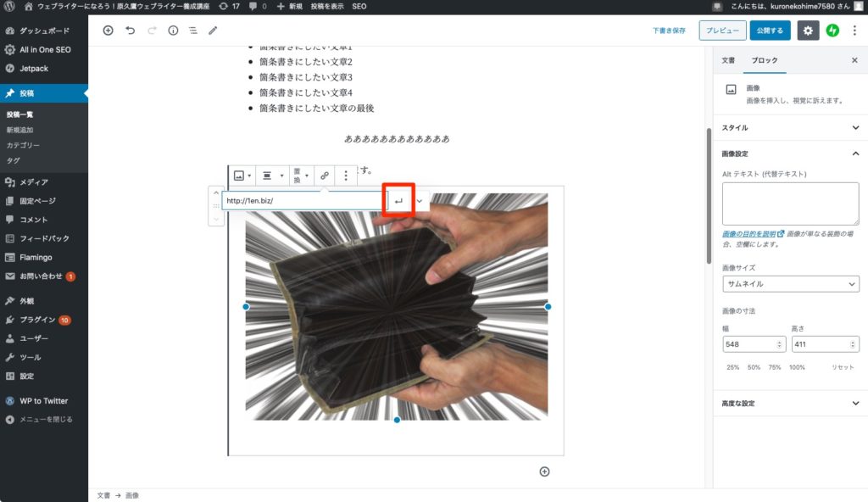Open the ユーザー menu
This screenshot has height=502, width=868.
click(x=44, y=338)
